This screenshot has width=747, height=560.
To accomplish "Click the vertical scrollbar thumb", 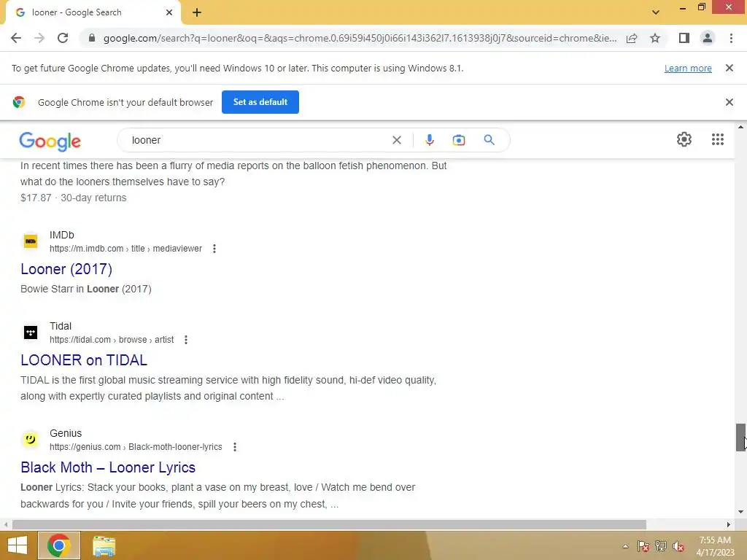I will pyautogui.click(x=740, y=437).
